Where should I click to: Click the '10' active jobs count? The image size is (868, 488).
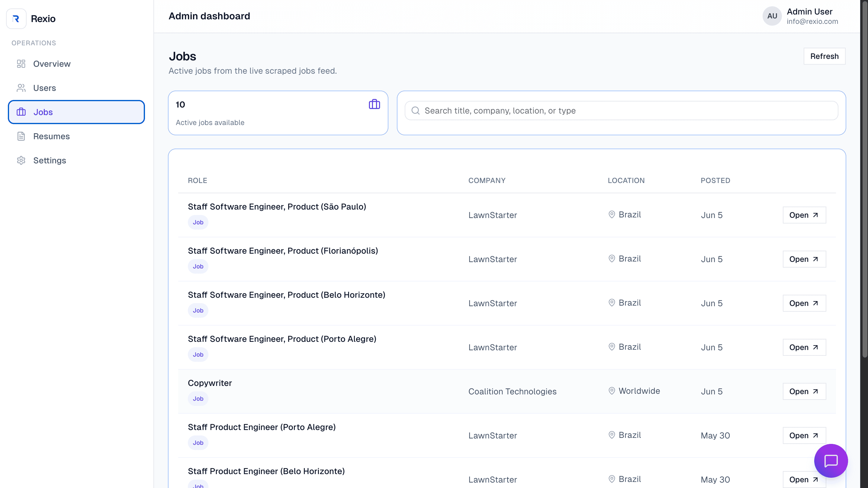pos(180,104)
